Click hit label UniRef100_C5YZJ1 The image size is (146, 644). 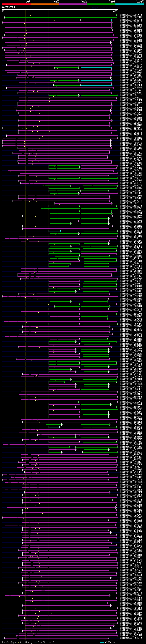click(x=131, y=570)
